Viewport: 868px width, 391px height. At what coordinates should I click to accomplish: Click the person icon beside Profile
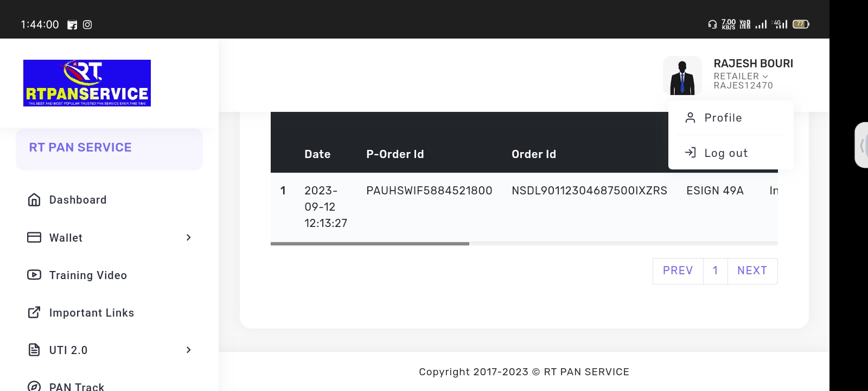click(690, 118)
